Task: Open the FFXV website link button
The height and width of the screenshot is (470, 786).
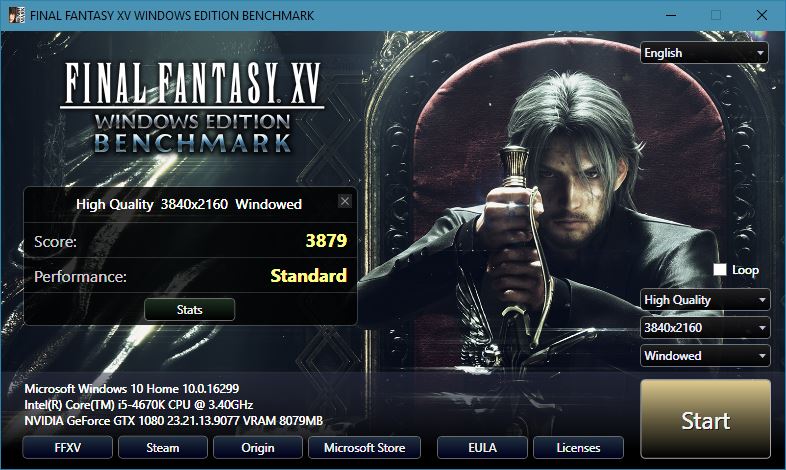Action: [67, 447]
